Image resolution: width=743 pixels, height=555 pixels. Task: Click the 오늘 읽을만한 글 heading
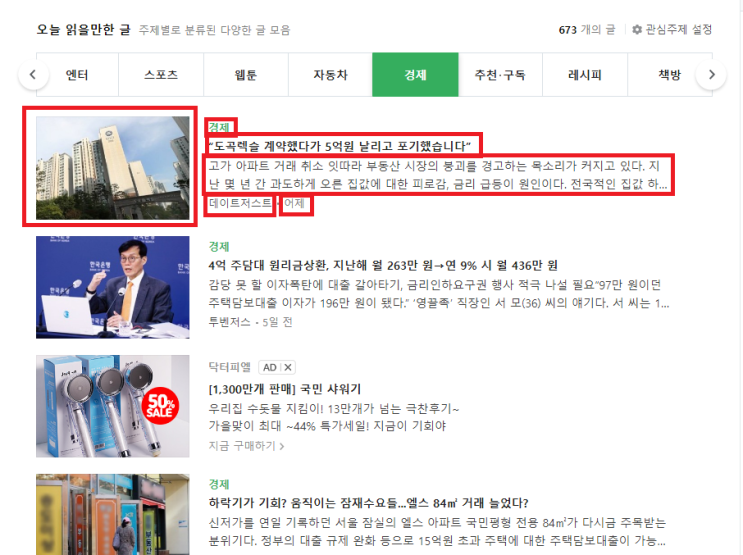[x=83, y=29]
